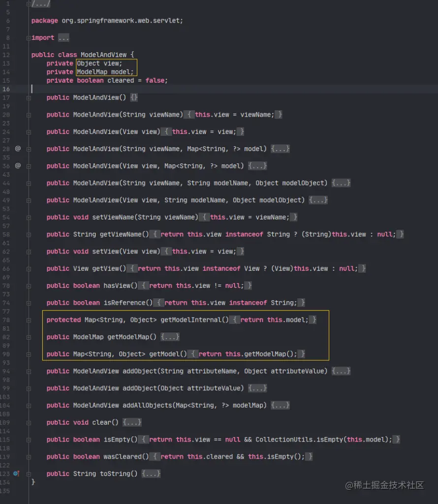Image resolution: width=438 pixels, height=504 pixels.
Task: Click 'Object view;' field declaration
Action: 99,63
